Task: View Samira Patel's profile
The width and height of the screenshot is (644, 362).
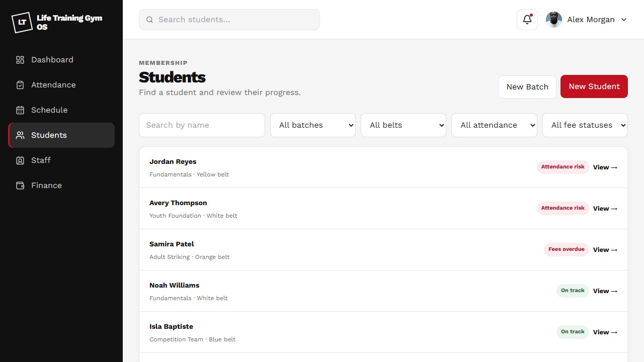Action: (x=605, y=250)
